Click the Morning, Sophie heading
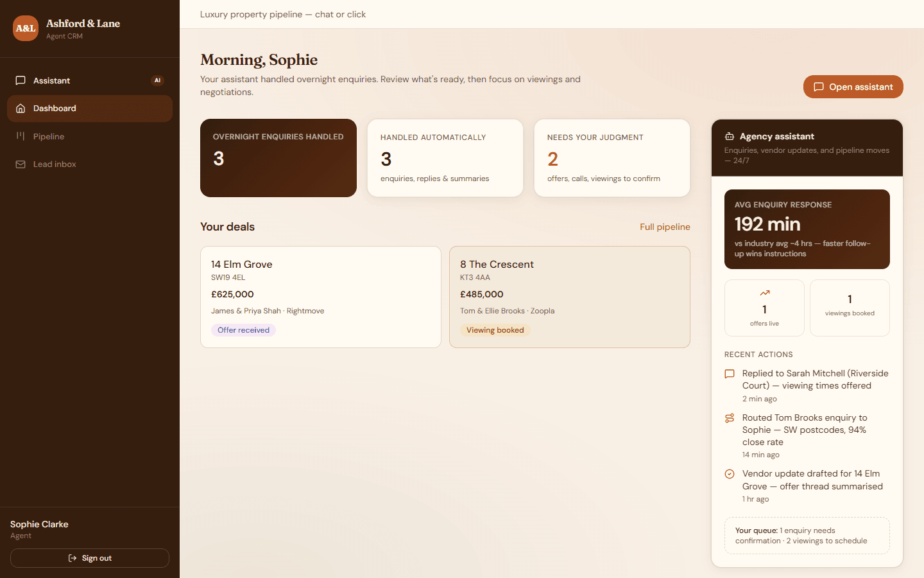The width and height of the screenshot is (924, 578). point(259,60)
